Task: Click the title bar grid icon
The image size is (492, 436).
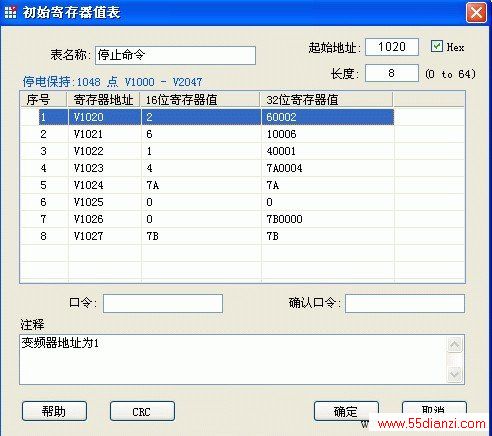Action: coord(10,12)
